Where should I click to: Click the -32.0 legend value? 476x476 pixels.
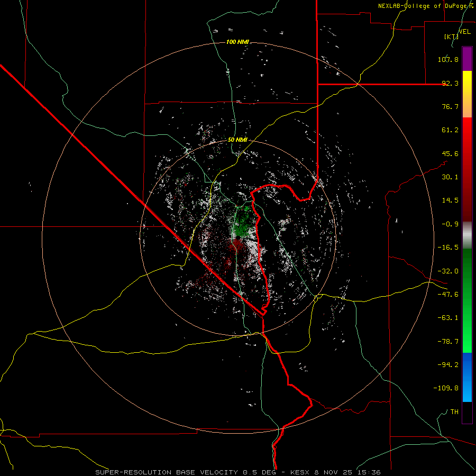click(448, 271)
